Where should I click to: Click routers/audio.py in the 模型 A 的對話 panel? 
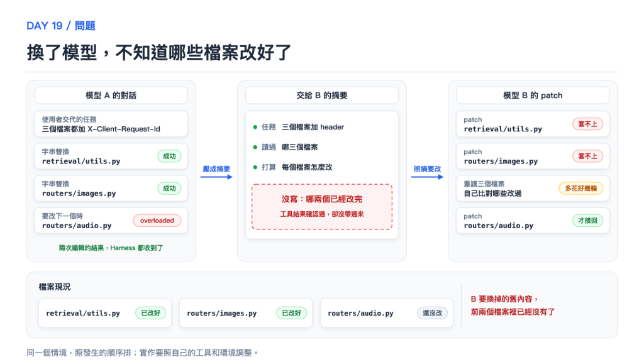tap(77, 226)
